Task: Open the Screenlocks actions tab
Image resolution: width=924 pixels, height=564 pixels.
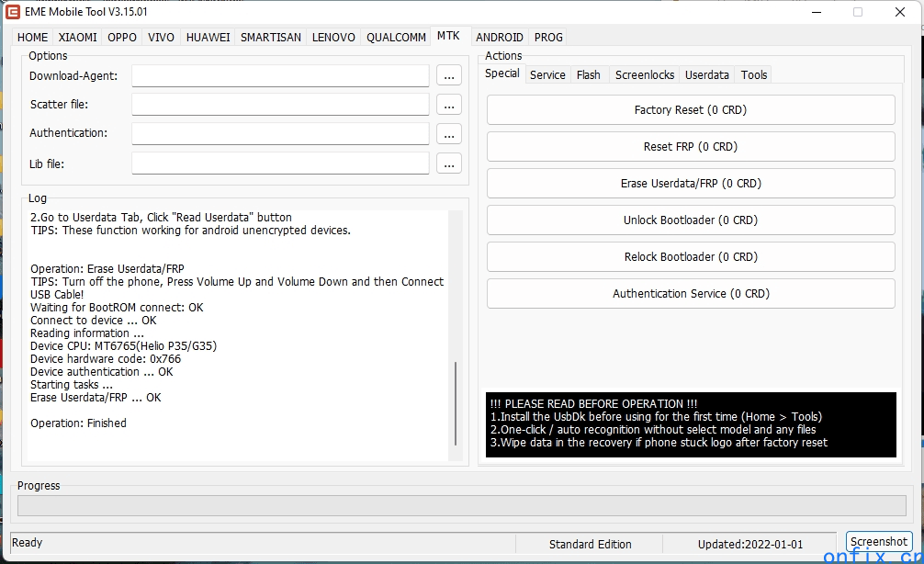Action: [x=644, y=75]
